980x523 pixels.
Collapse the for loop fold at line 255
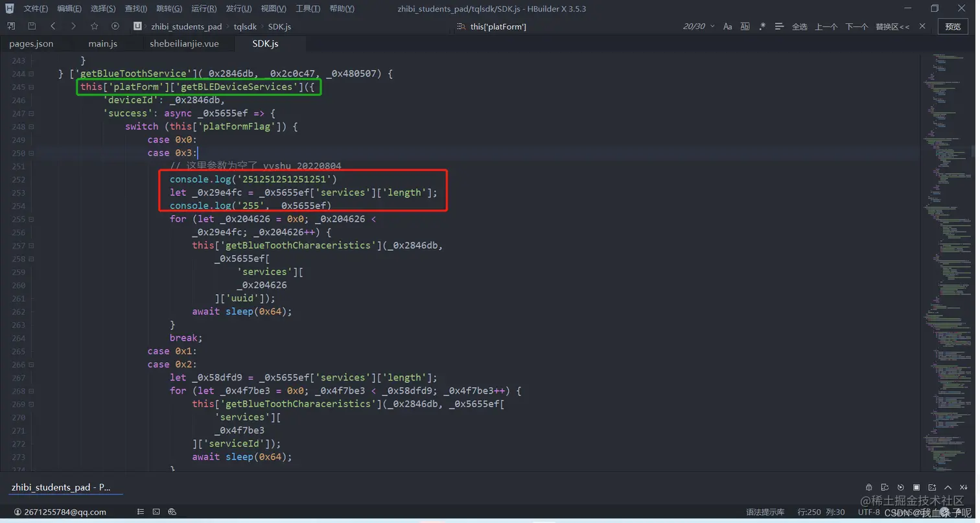pos(32,219)
